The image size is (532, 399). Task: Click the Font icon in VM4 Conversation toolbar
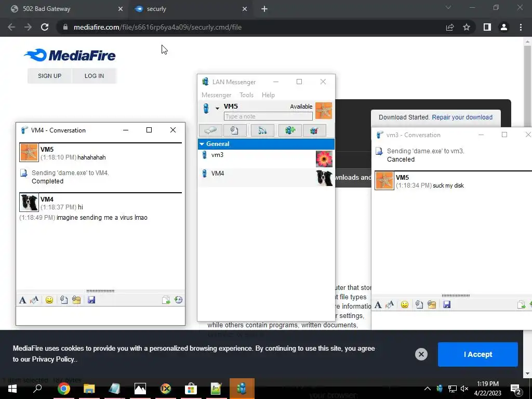[x=23, y=300]
